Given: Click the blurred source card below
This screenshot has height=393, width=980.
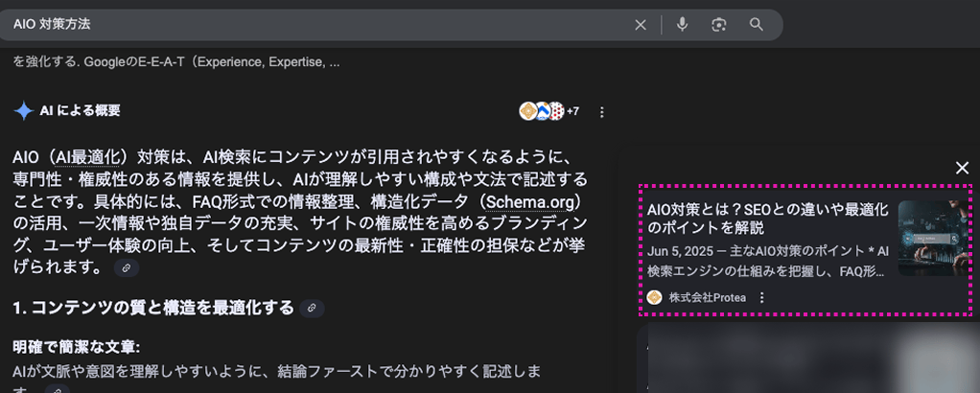Looking at the screenshot, I should click(x=807, y=359).
